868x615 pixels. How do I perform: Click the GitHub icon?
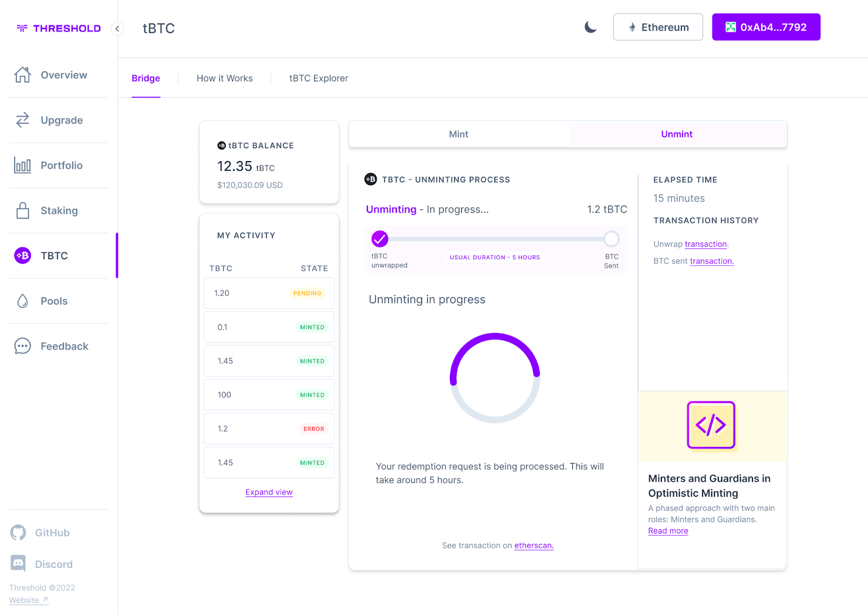[18, 533]
